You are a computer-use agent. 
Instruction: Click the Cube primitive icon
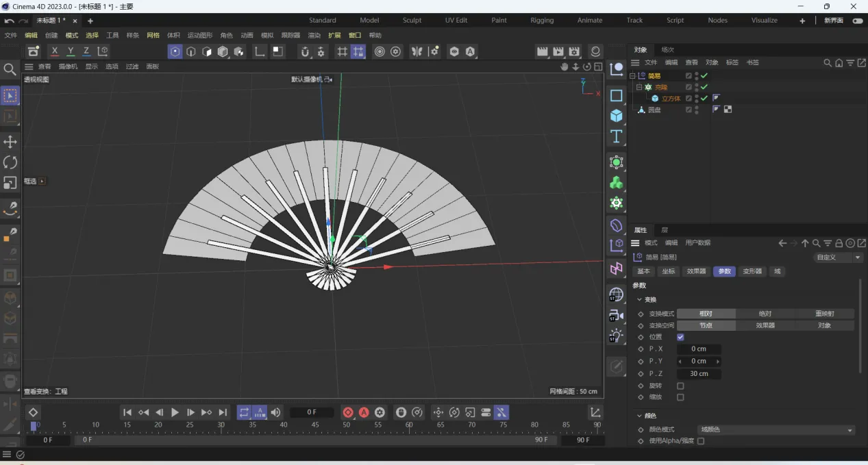pyautogui.click(x=617, y=116)
